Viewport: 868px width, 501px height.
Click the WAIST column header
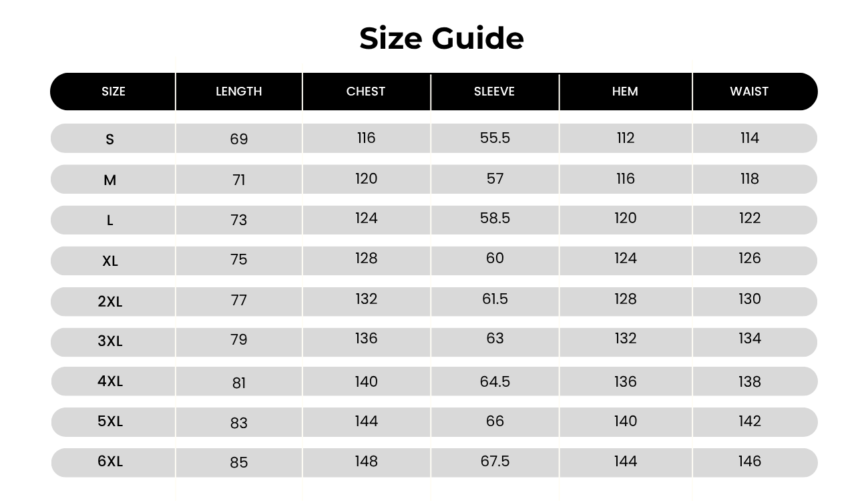749,92
